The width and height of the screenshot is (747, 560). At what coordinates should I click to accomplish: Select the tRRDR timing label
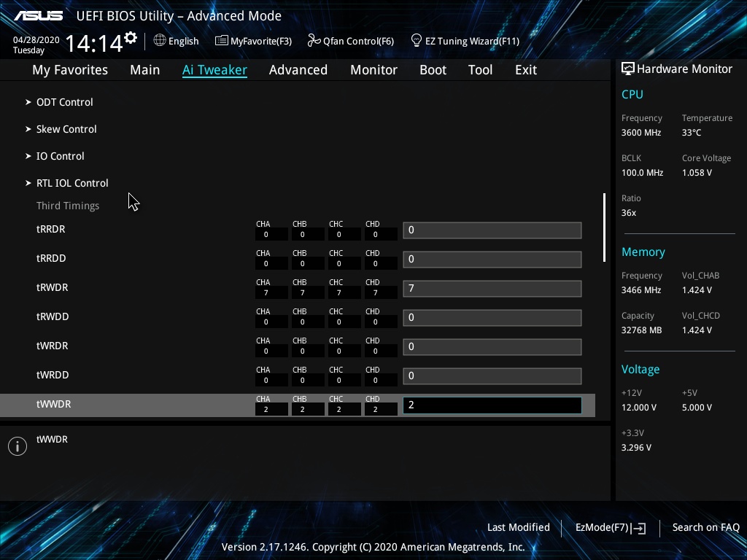tap(51, 229)
